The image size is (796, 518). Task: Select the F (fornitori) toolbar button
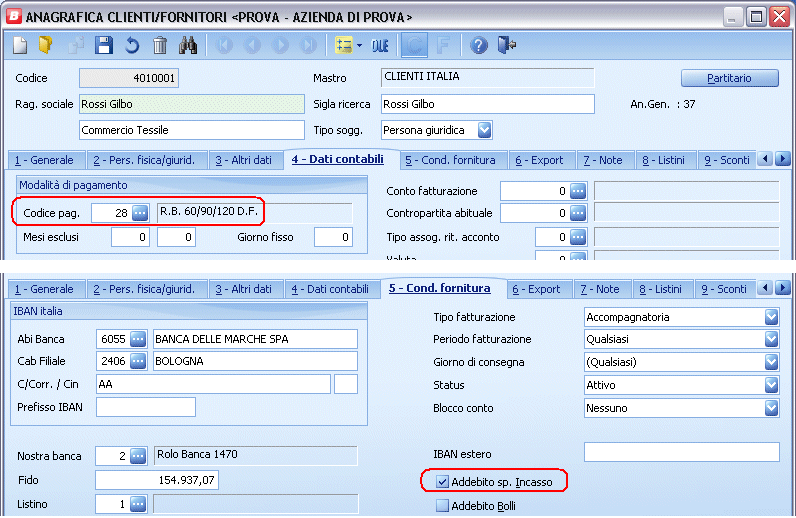click(x=443, y=45)
